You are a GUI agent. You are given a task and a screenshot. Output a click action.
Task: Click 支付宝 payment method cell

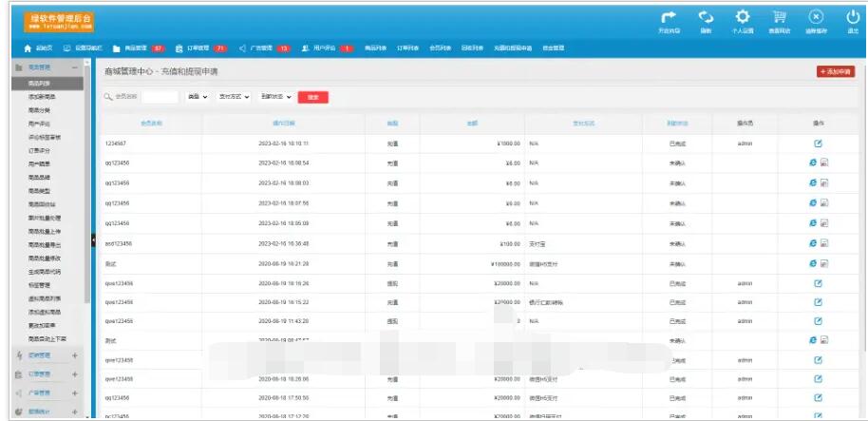tap(538, 243)
